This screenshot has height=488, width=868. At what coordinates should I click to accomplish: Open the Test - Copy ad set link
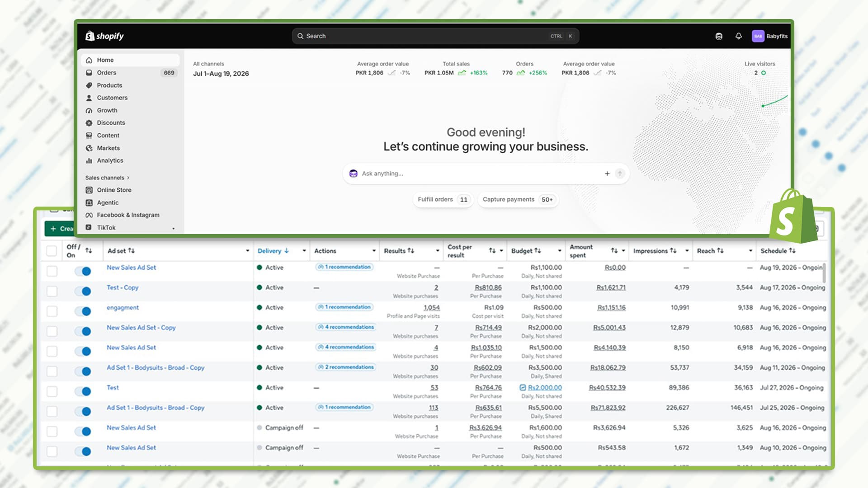[123, 287]
